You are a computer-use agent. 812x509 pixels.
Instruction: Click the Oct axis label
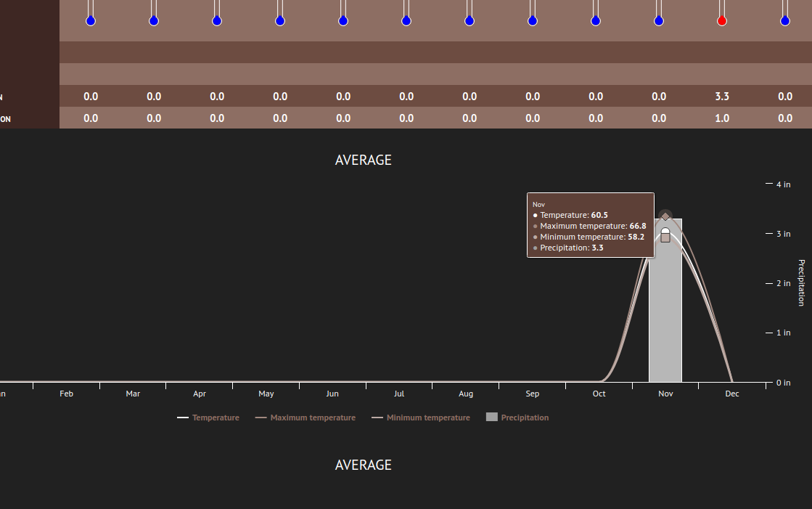[x=599, y=394]
